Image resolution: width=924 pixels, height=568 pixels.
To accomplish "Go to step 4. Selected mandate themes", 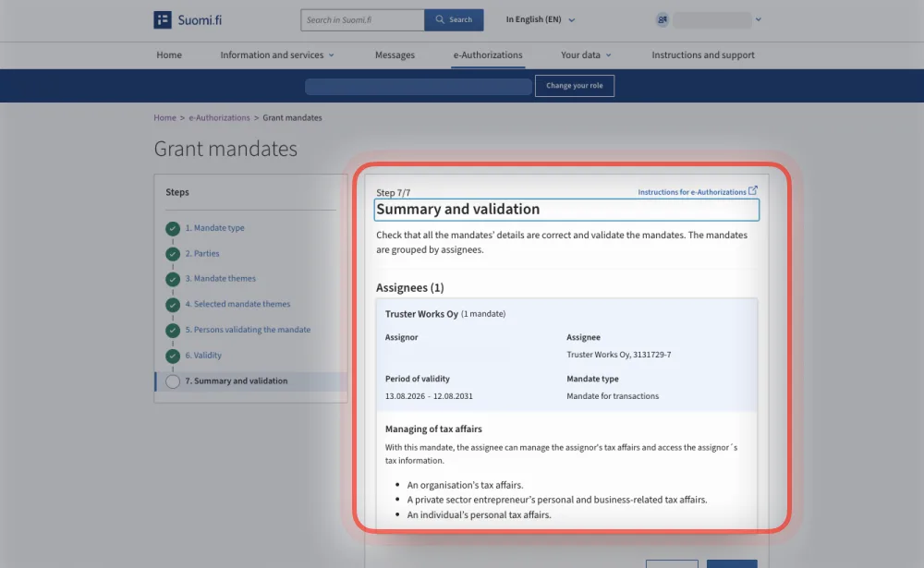I will coord(237,304).
